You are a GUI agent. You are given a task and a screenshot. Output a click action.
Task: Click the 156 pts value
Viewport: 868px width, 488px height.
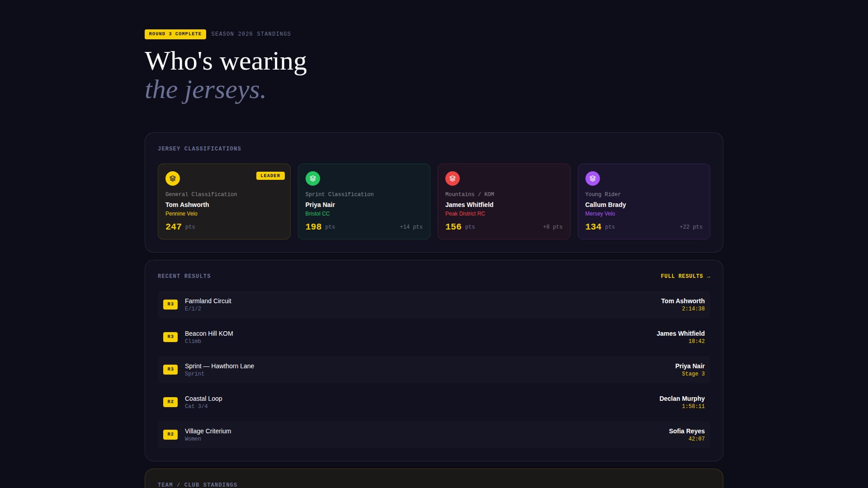tap(460, 227)
